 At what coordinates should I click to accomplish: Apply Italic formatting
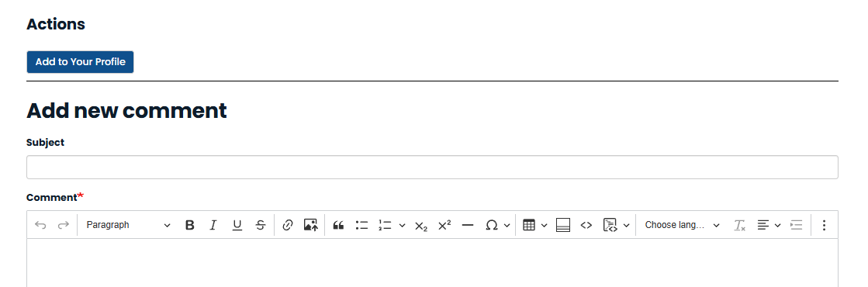point(213,225)
